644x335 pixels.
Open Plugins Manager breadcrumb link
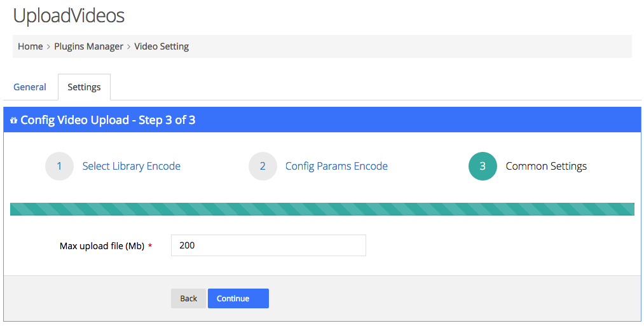[x=89, y=46]
